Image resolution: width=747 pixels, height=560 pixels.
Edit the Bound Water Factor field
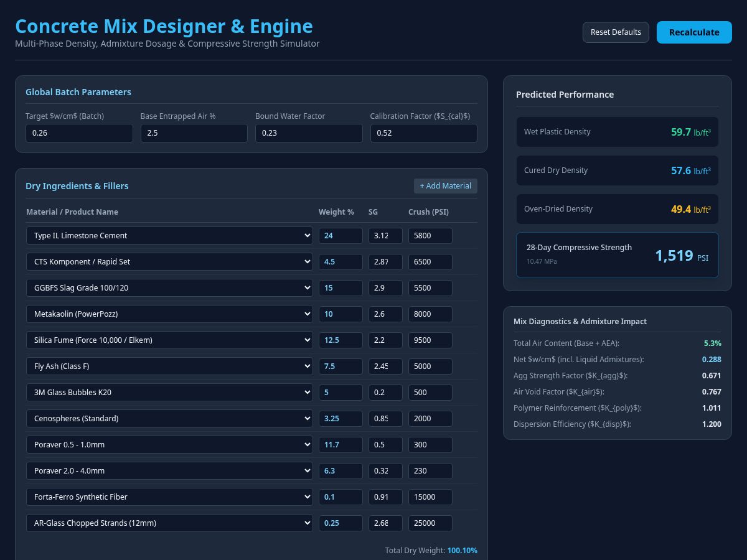(309, 133)
